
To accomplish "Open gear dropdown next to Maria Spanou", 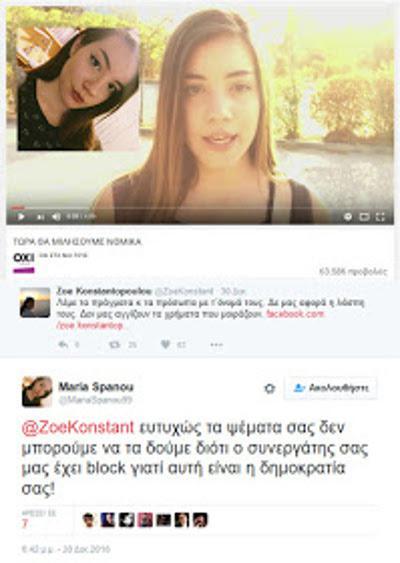I will pos(270,388).
